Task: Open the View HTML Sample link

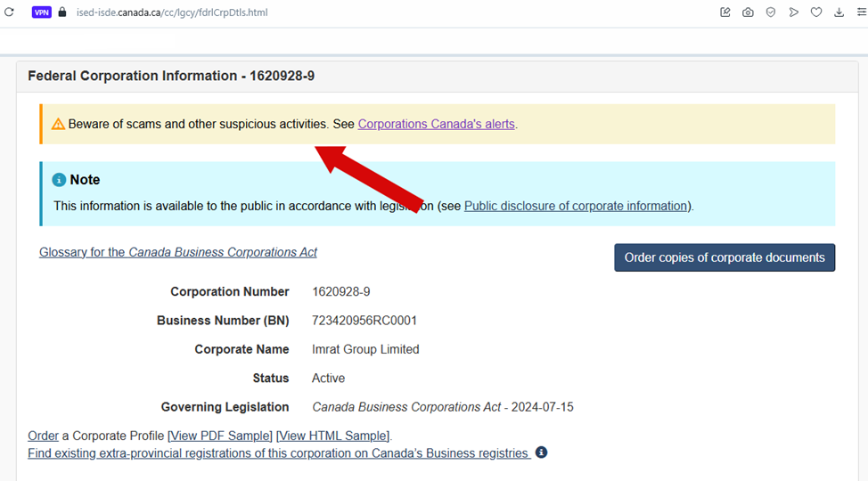Action: pyautogui.click(x=333, y=436)
